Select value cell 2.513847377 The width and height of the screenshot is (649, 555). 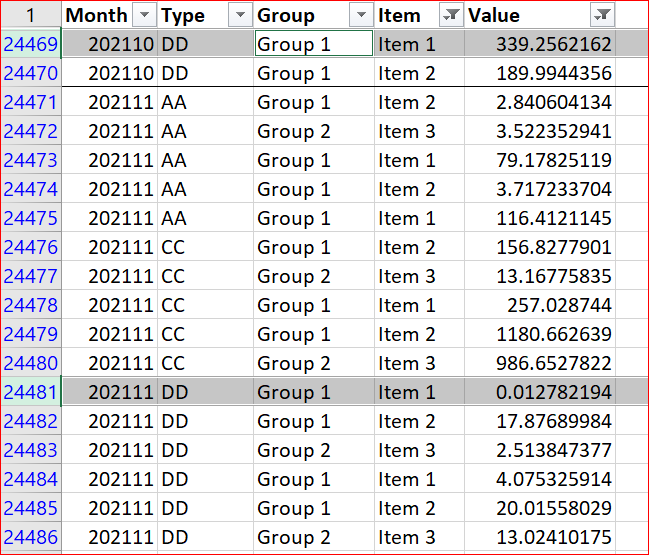[540, 449]
